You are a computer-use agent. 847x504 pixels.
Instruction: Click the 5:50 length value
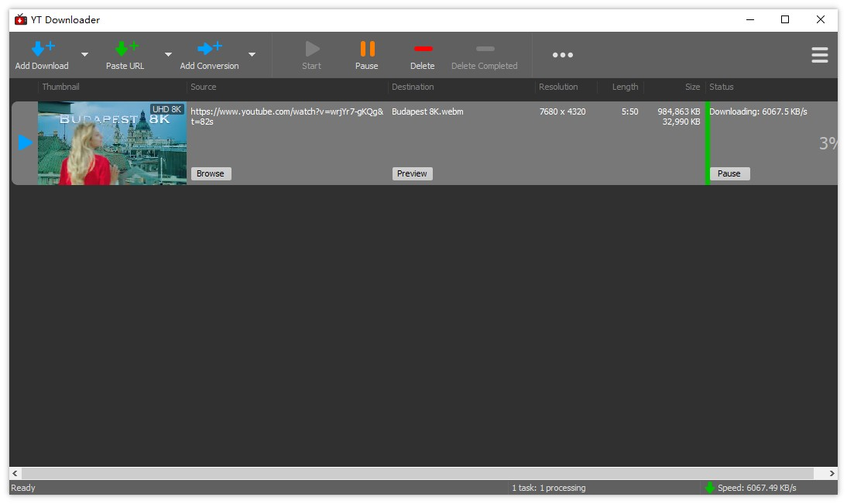629,111
